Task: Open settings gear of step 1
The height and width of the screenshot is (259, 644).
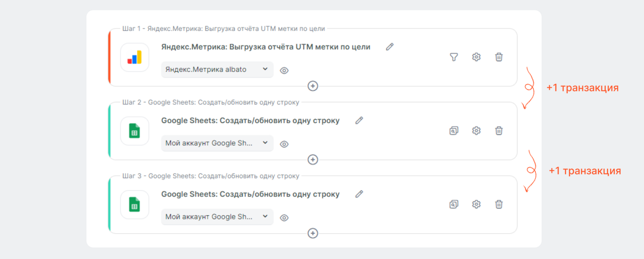Action: point(476,57)
